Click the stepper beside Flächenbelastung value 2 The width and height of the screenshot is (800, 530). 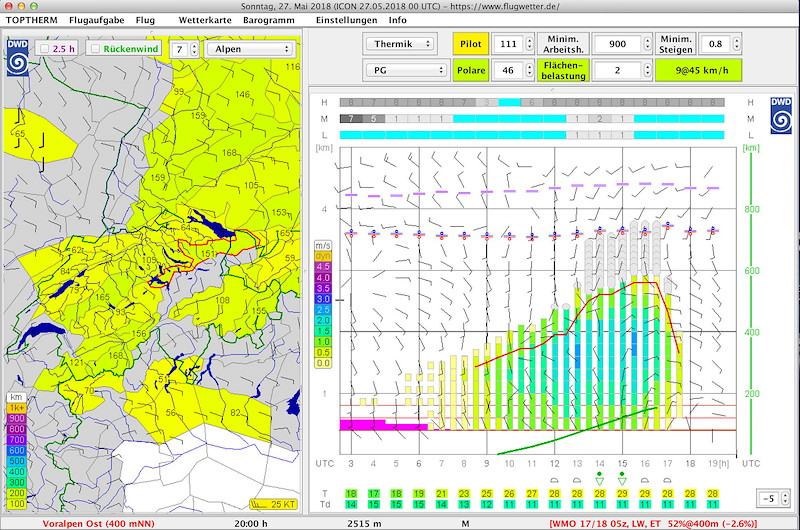click(x=647, y=70)
